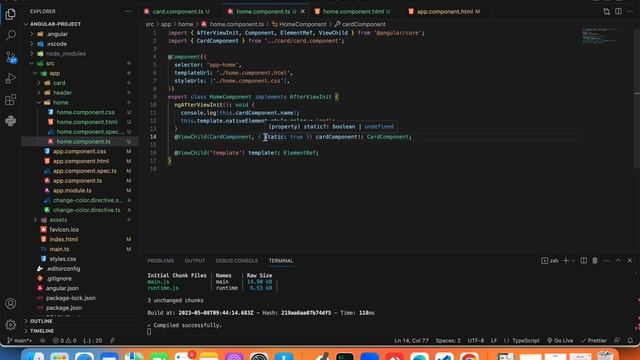Click errors and warnings count in status bar
This screenshot has width=640, height=360.
click(x=64, y=340)
